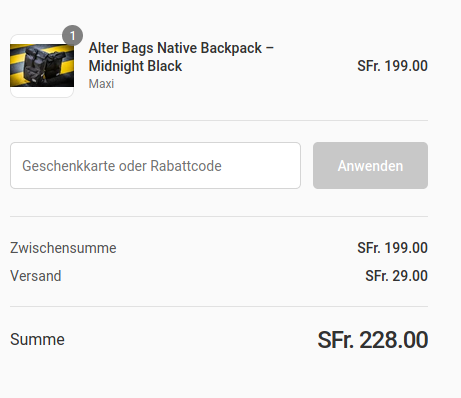Click the Alter Bags Native Backpack title
The width and height of the screenshot is (461, 398).
(x=181, y=57)
